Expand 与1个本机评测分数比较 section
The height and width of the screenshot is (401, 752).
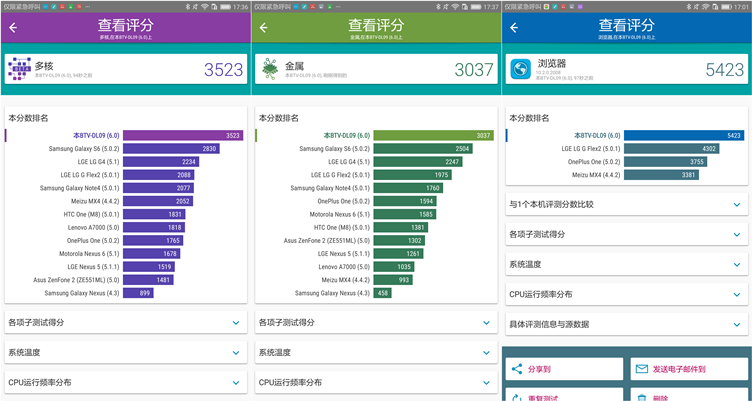click(626, 204)
